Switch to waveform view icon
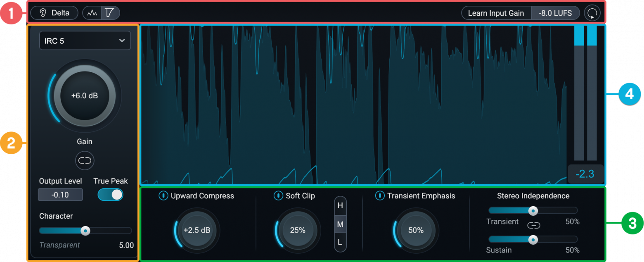The height and width of the screenshot is (262, 644). click(x=92, y=13)
